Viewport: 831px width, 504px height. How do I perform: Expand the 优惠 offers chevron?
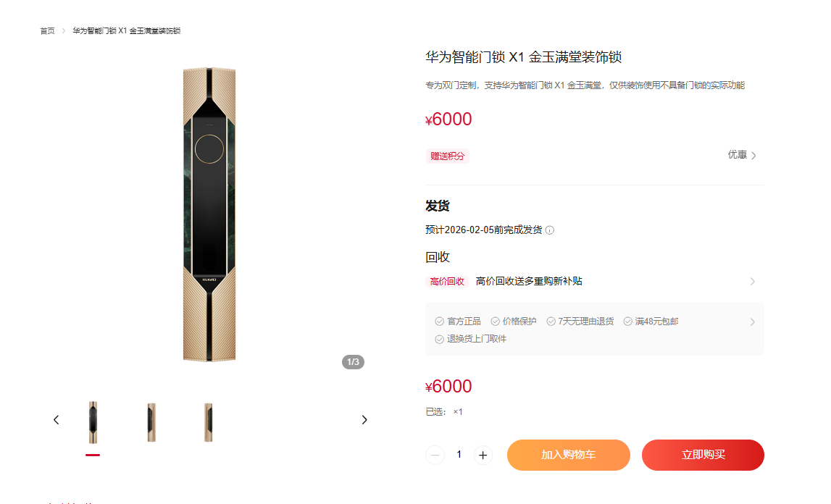tap(753, 155)
